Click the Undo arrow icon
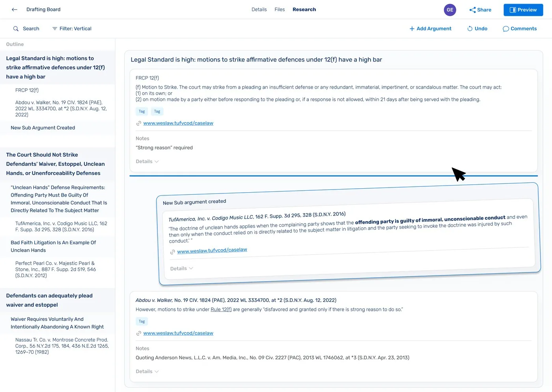Viewport: 552px width, 392px height. pyautogui.click(x=470, y=29)
